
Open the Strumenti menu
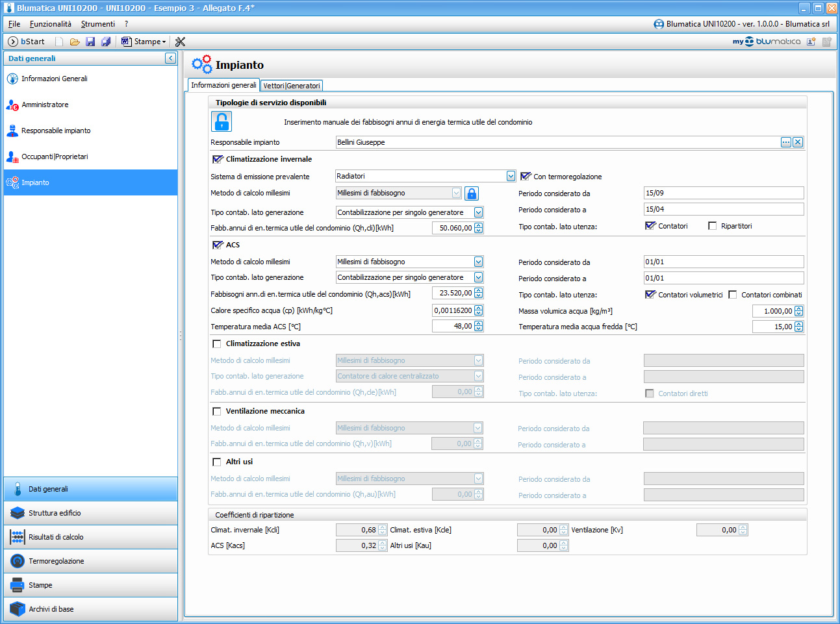click(x=98, y=24)
